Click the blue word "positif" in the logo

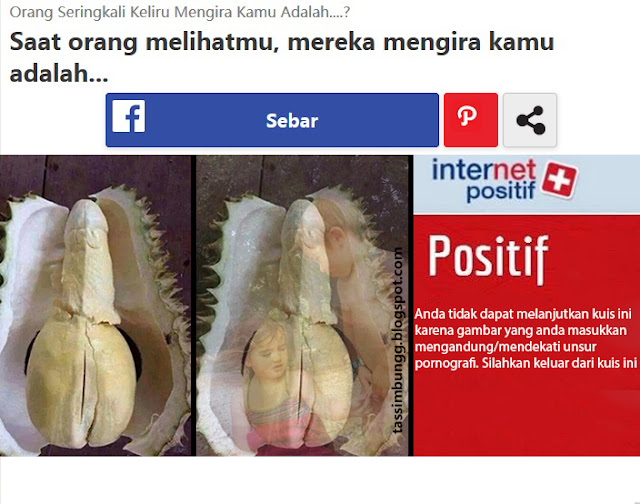[501, 192]
